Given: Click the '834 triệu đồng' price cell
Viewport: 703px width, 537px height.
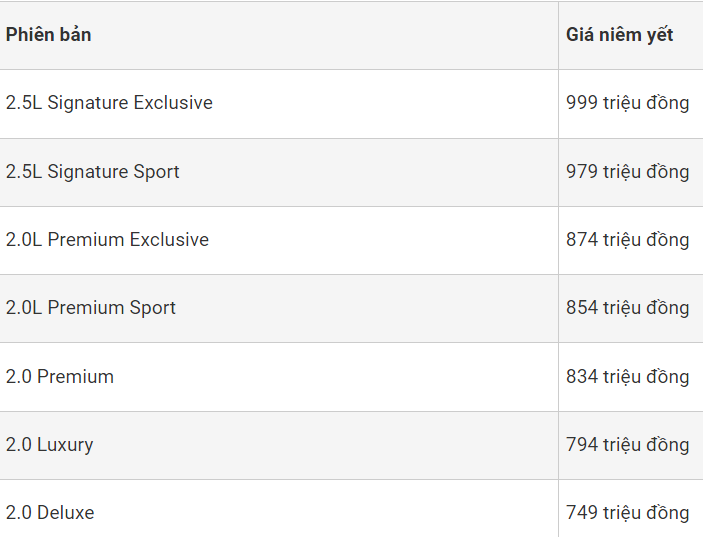Looking at the screenshot, I should [627, 377].
